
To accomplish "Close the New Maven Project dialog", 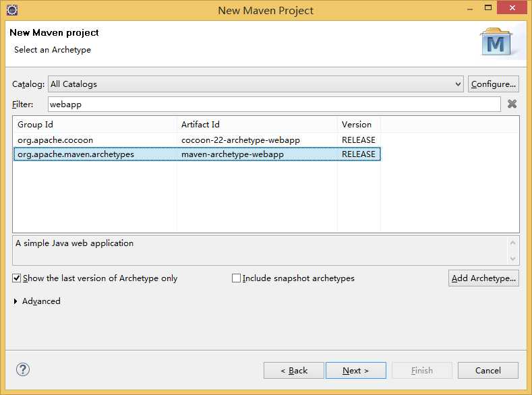I will pyautogui.click(x=512, y=7).
